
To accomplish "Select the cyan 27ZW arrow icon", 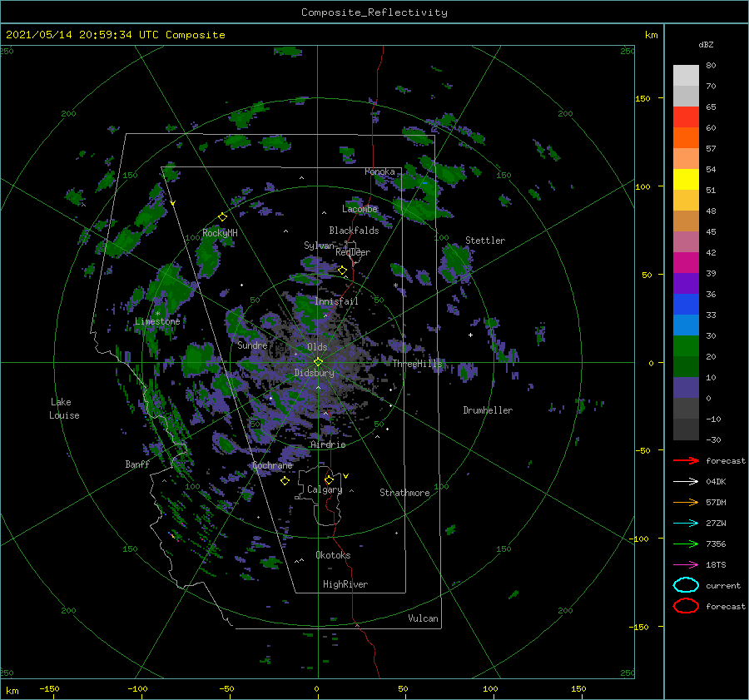I will pyautogui.click(x=686, y=524).
